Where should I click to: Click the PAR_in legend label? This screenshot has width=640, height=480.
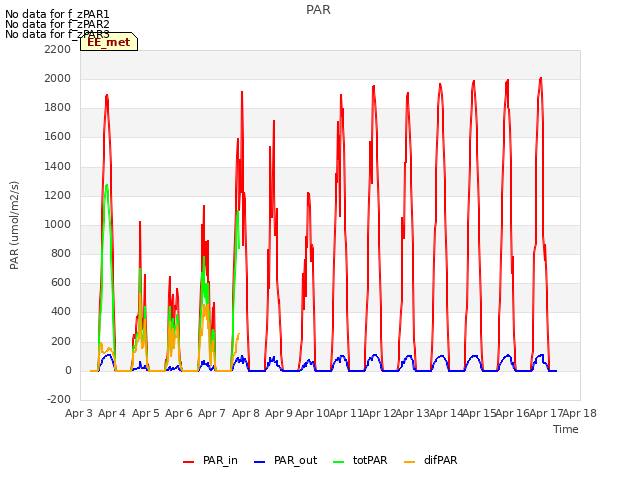pyautogui.click(x=220, y=460)
